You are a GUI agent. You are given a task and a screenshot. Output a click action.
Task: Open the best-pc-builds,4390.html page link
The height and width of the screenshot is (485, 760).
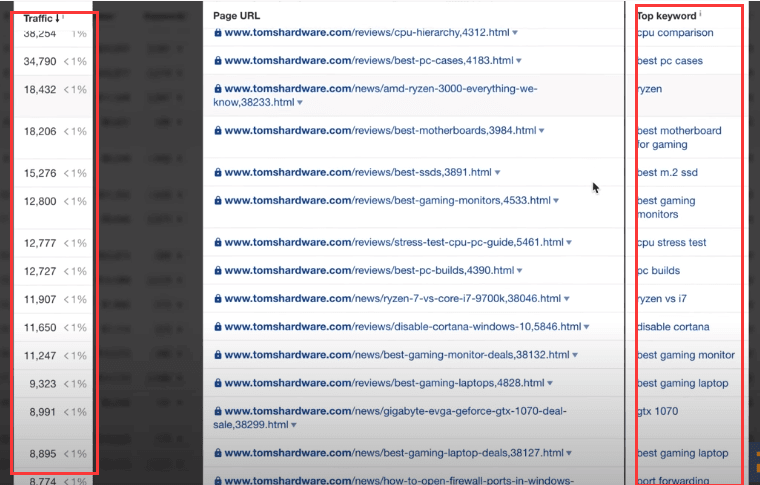click(369, 270)
